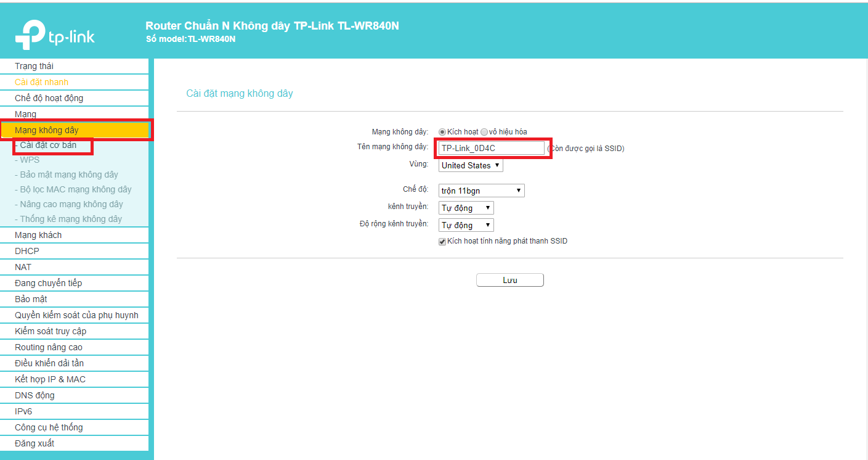Screen dimensions: 868x460
Task: Open DNS động menu item
Action: point(75,395)
